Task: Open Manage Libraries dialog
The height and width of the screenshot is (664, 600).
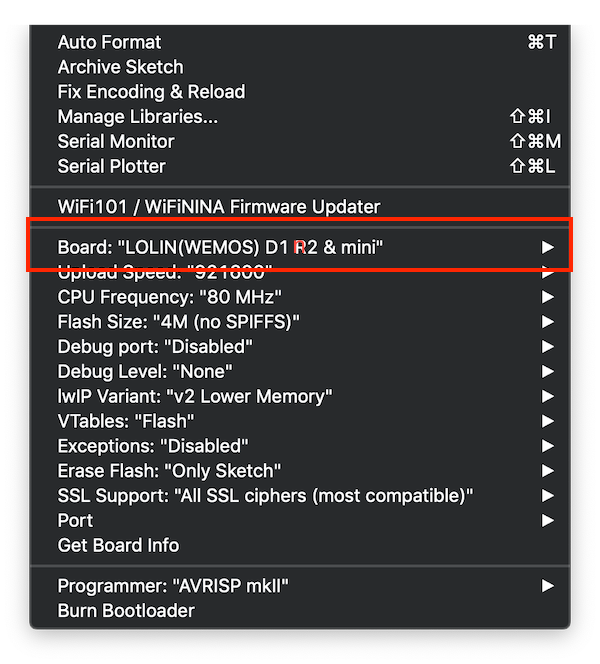Action: 137,117
